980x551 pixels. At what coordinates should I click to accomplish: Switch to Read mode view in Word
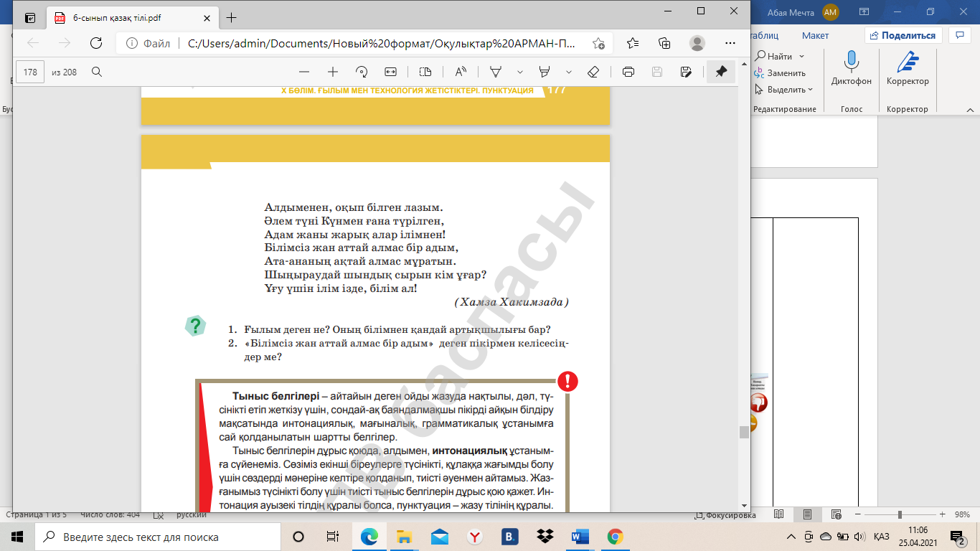tap(778, 515)
